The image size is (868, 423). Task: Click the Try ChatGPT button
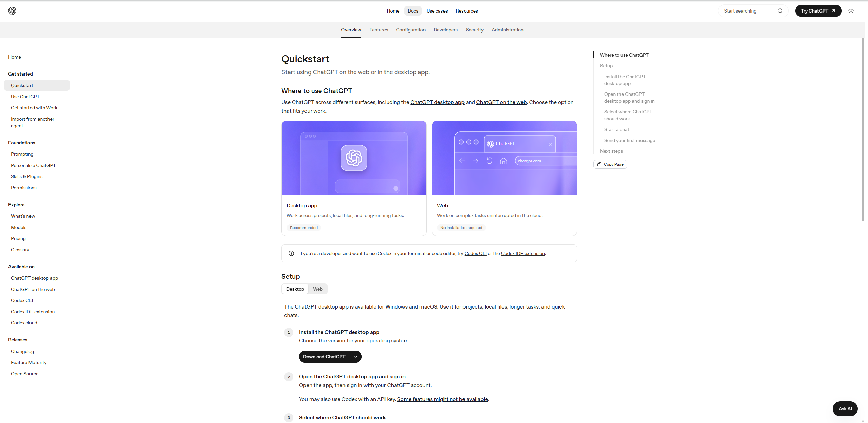click(x=818, y=11)
